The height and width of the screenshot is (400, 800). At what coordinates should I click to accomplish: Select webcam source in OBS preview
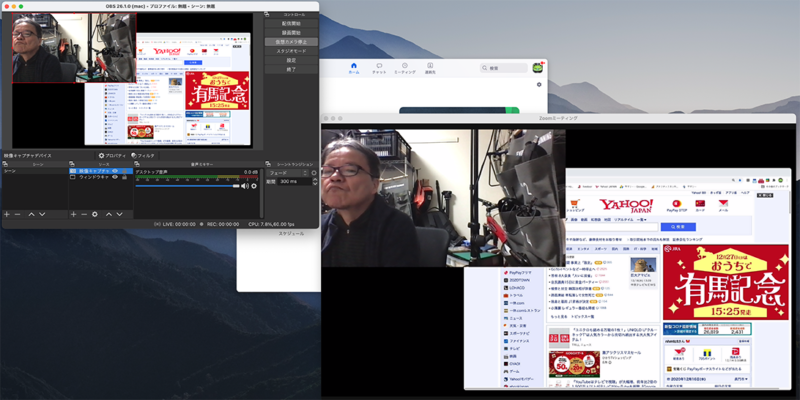[74, 47]
